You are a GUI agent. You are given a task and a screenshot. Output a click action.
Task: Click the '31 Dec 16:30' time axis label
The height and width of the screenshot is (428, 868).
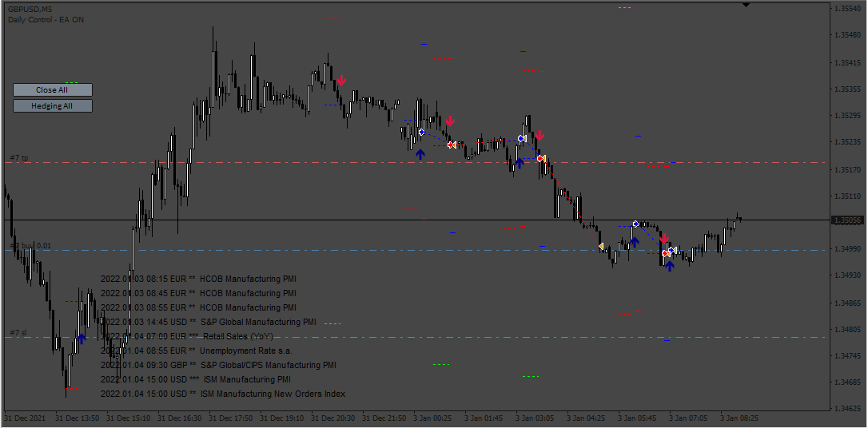tap(179, 418)
